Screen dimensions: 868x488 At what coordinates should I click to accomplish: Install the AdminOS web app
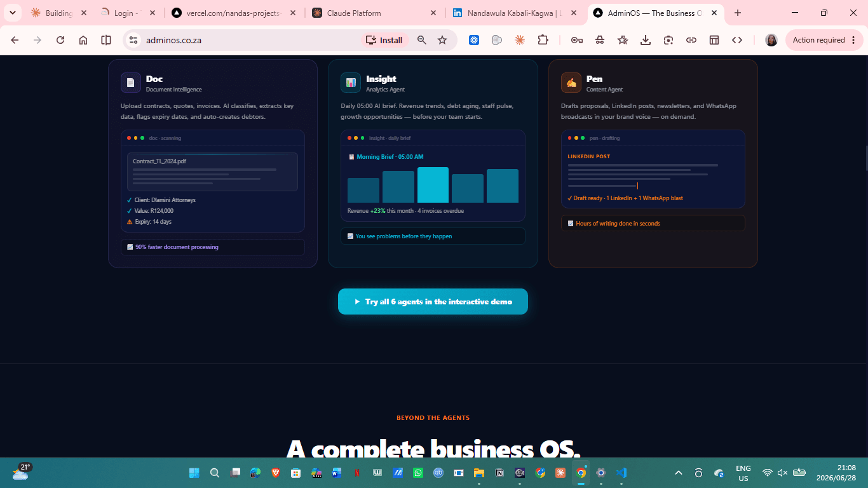tap(384, 40)
